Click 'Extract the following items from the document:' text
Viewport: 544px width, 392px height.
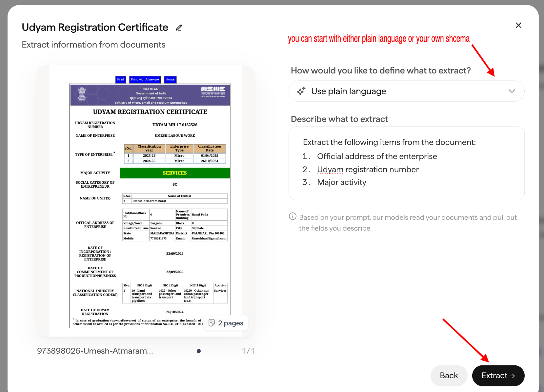[x=389, y=142]
